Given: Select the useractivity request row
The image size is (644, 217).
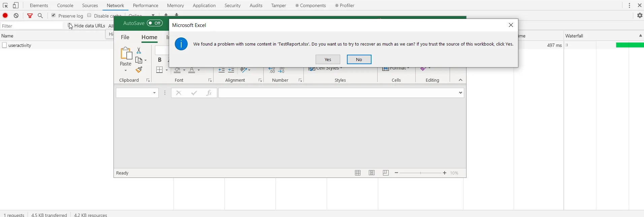Looking at the screenshot, I should (x=57, y=45).
